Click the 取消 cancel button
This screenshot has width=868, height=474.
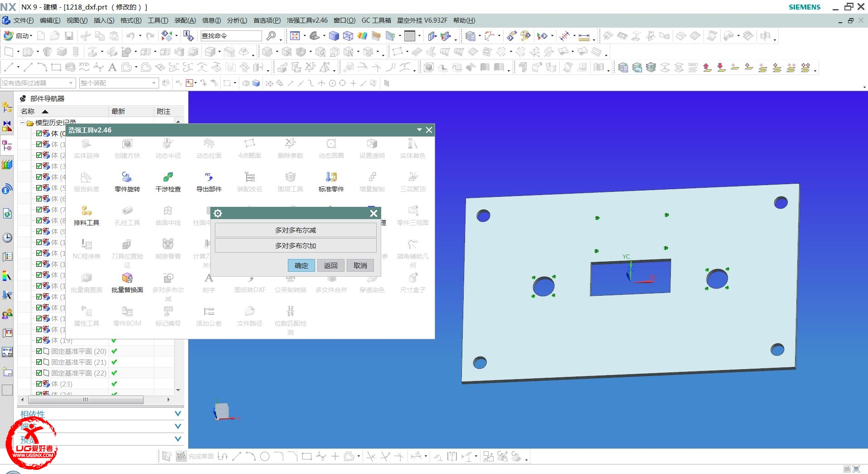[x=360, y=266]
